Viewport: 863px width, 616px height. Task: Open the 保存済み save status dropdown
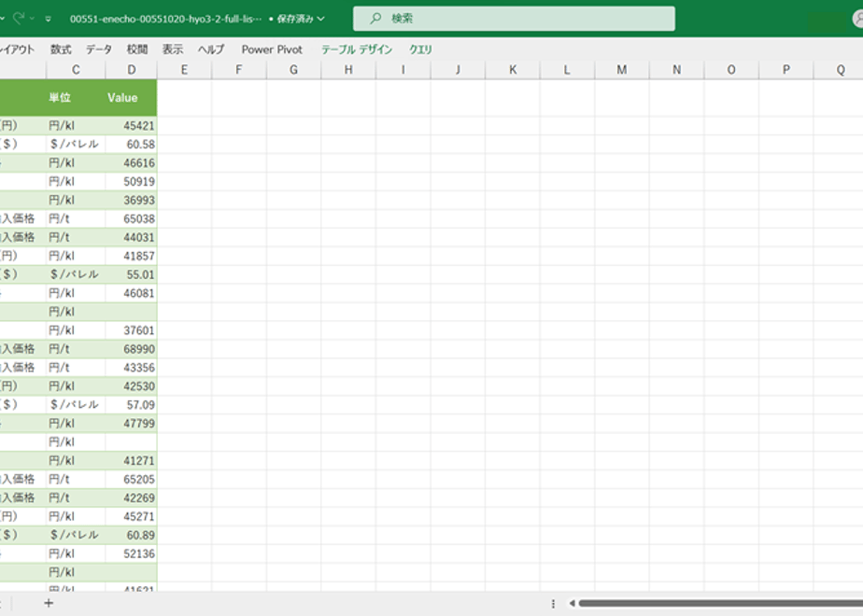pyautogui.click(x=300, y=19)
